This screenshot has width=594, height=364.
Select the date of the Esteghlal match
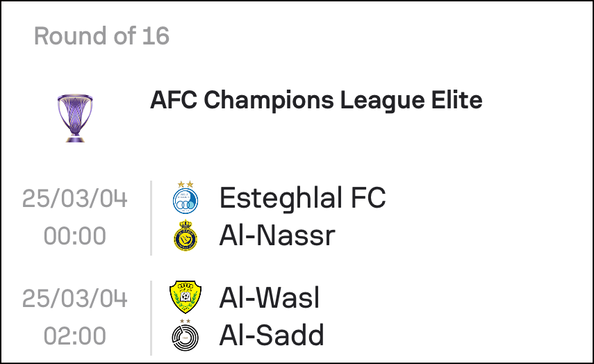pos(74,199)
